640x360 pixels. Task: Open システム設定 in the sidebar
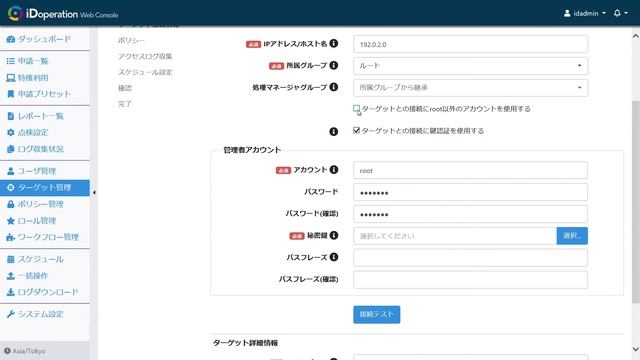(35, 314)
